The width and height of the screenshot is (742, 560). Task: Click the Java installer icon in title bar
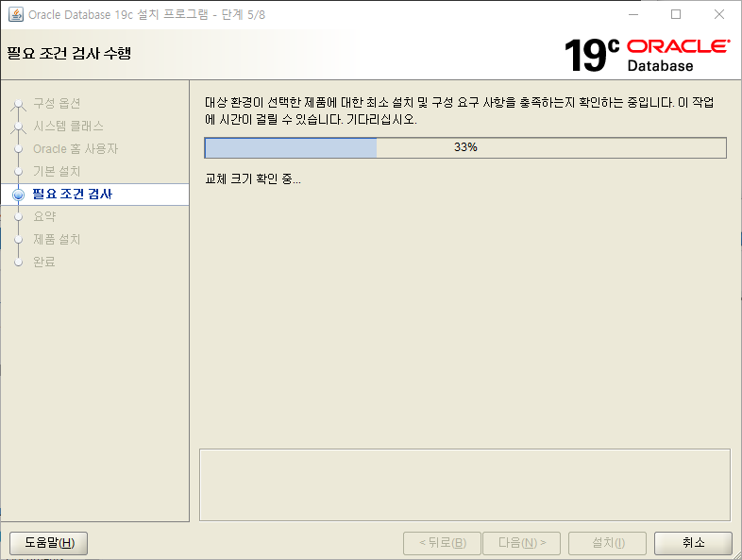click(16, 14)
